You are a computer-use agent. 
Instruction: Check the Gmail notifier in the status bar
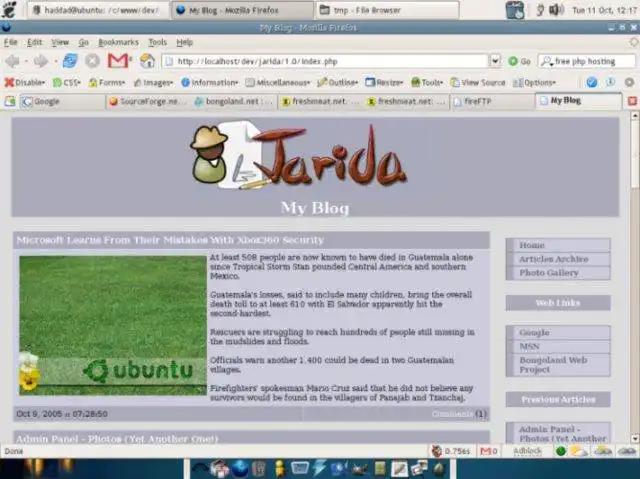tap(489, 451)
